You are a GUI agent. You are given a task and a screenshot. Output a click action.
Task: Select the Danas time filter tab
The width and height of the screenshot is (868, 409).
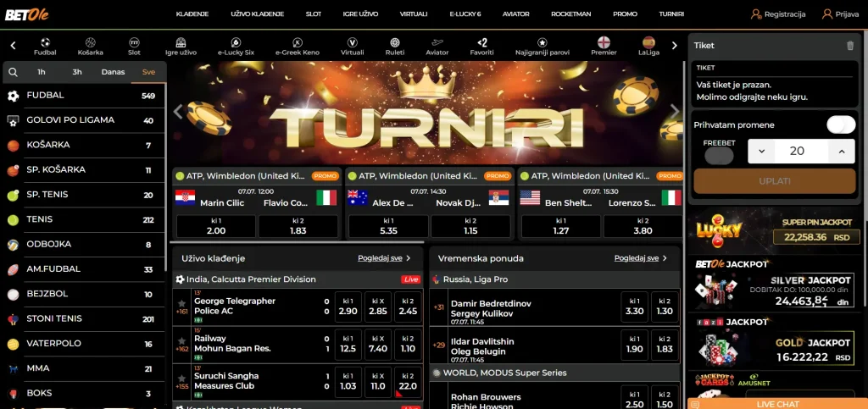(113, 72)
